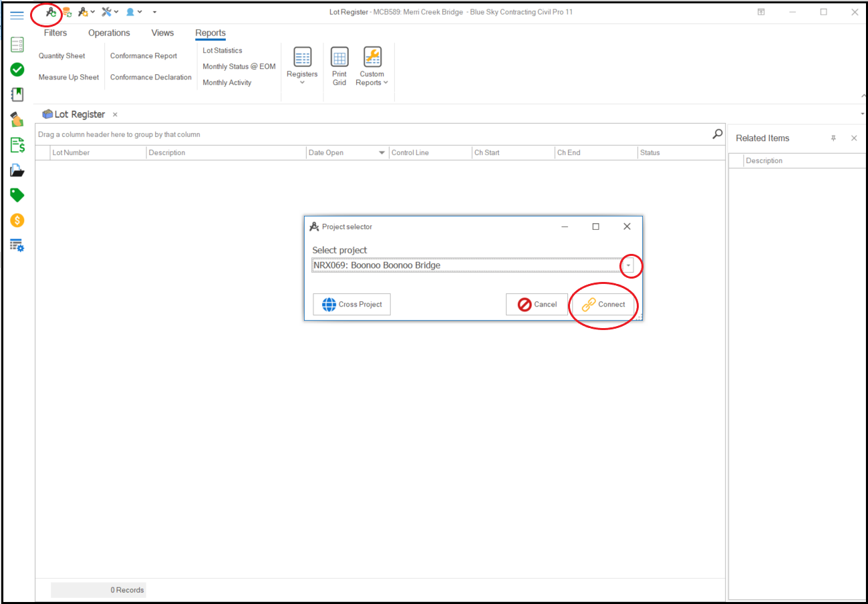Open the green checkmark sidebar module
This screenshot has height=604, width=868.
pos(17,69)
